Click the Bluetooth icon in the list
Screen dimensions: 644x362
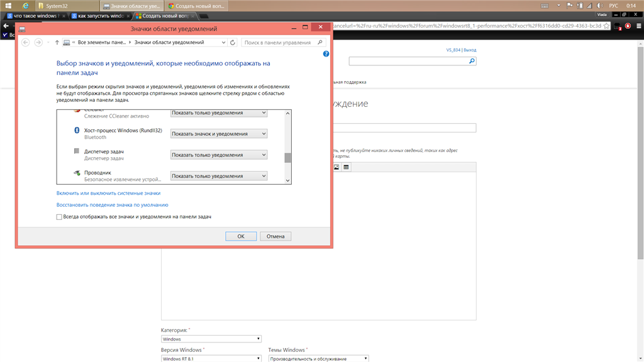point(76,130)
